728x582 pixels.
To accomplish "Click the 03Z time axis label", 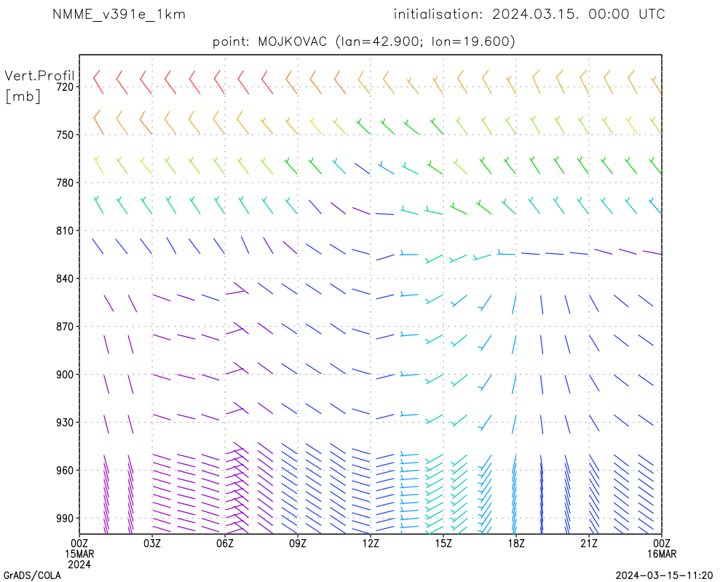I will pos(152,543).
